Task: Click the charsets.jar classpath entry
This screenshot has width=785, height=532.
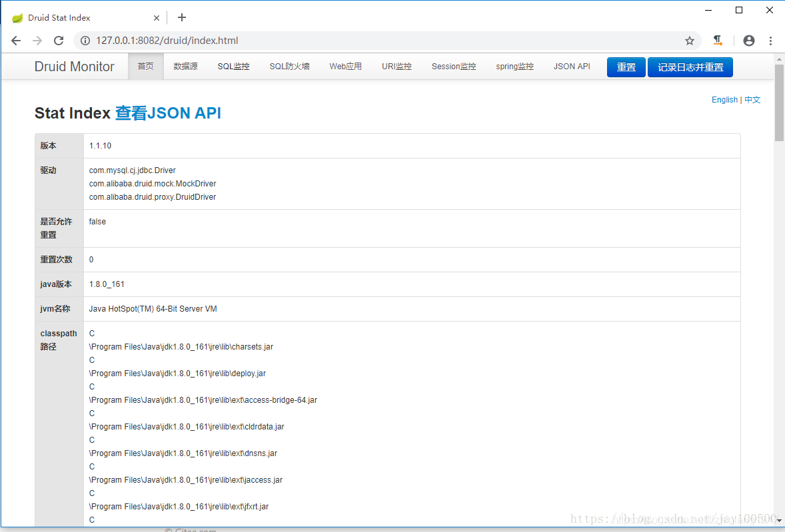Action: [181, 346]
